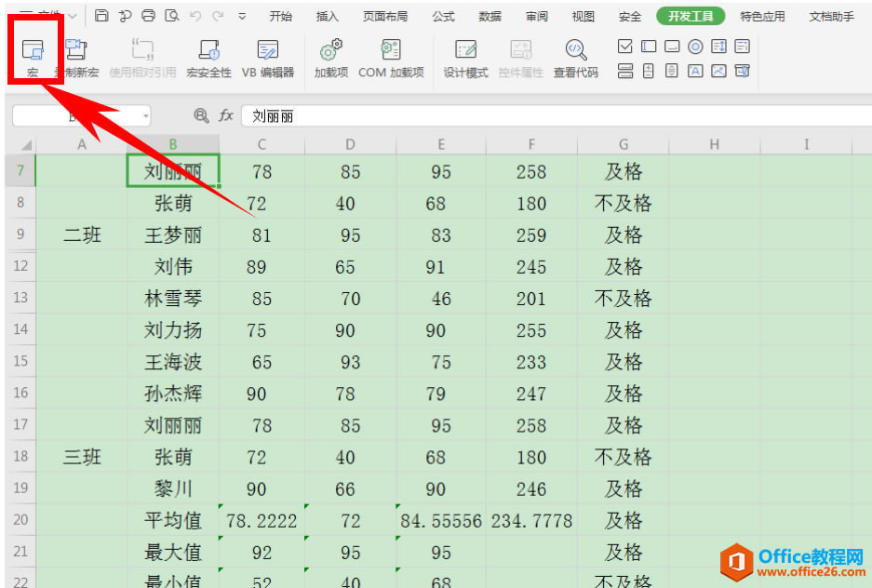Image resolution: width=872 pixels, height=588 pixels.
Task: Open the 审阅 tab
Action: pyautogui.click(x=537, y=16)
